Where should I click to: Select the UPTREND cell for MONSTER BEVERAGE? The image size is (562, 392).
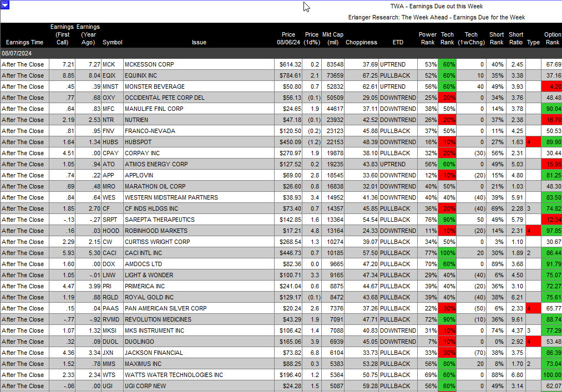click(398, 86)
